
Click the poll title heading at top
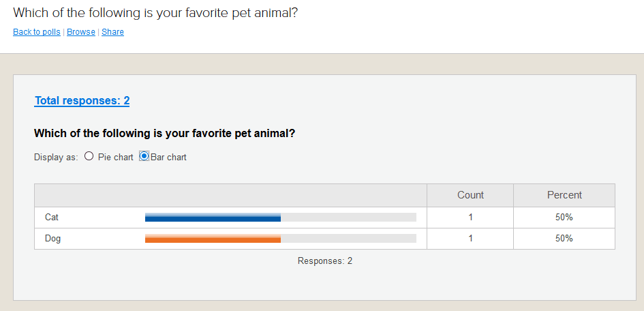(155, 13)
